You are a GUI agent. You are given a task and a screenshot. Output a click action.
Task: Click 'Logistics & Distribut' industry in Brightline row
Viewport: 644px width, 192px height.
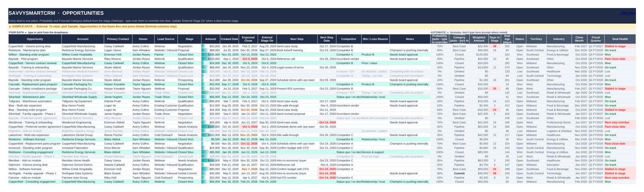[559, 131]
